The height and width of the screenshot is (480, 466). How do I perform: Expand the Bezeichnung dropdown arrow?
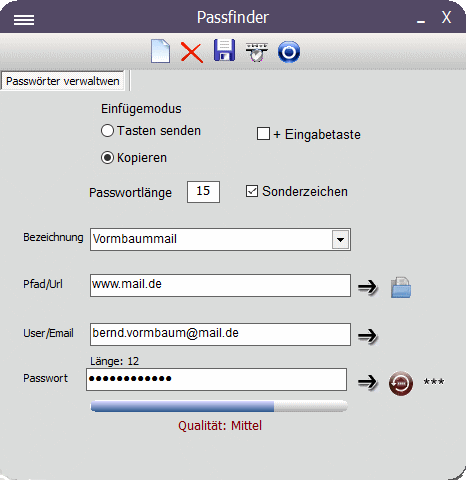(x=340, y=239)
